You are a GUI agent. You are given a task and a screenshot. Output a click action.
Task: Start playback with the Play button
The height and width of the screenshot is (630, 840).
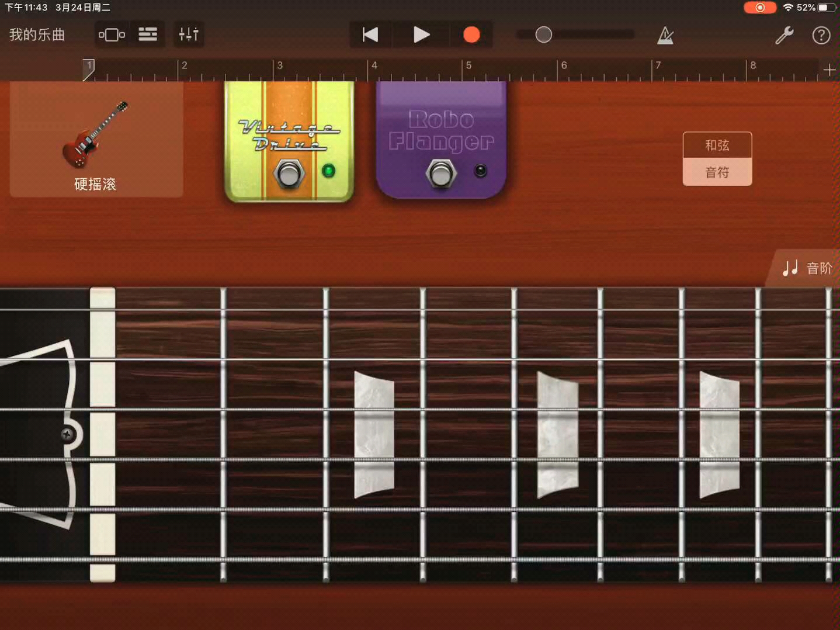(x=421, y=34)
